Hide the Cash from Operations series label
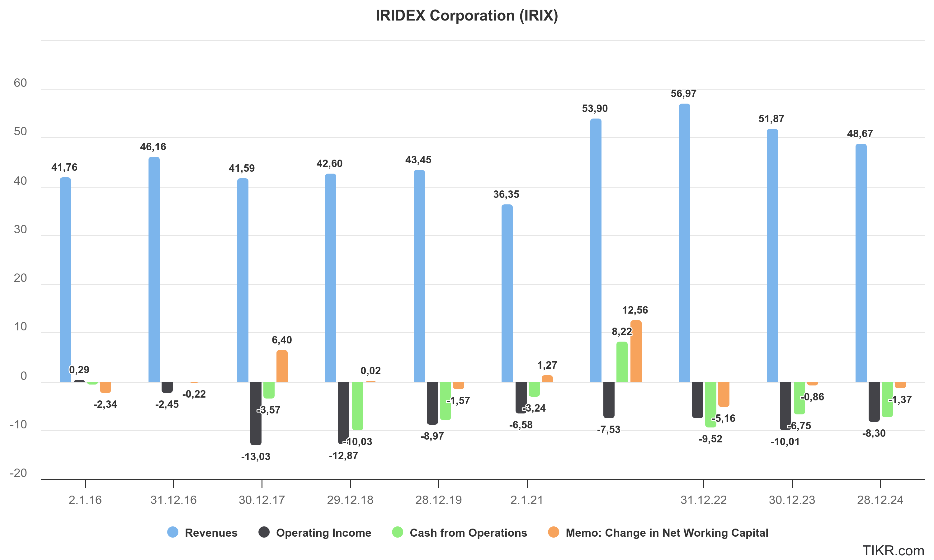Image resolution: width=934 pixels, height=560 pixels. [x=468, y=533]
